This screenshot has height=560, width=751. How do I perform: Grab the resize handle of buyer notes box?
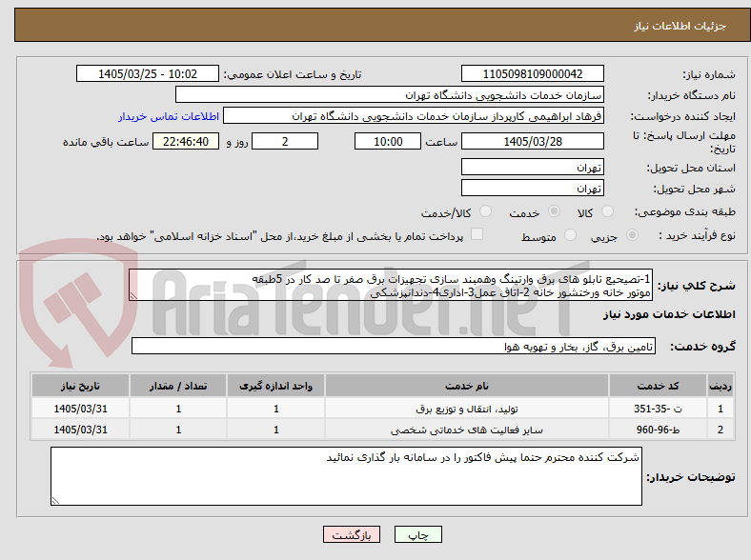[x=55, y=501]
